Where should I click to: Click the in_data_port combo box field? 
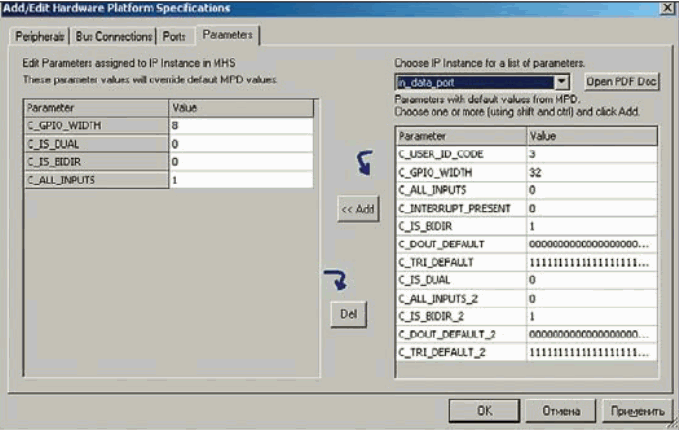473,81
